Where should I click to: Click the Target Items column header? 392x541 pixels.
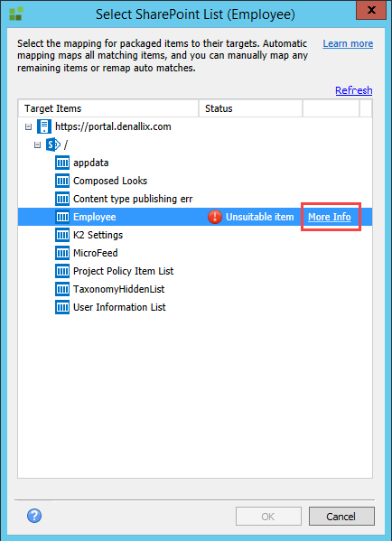coord(108,108)
